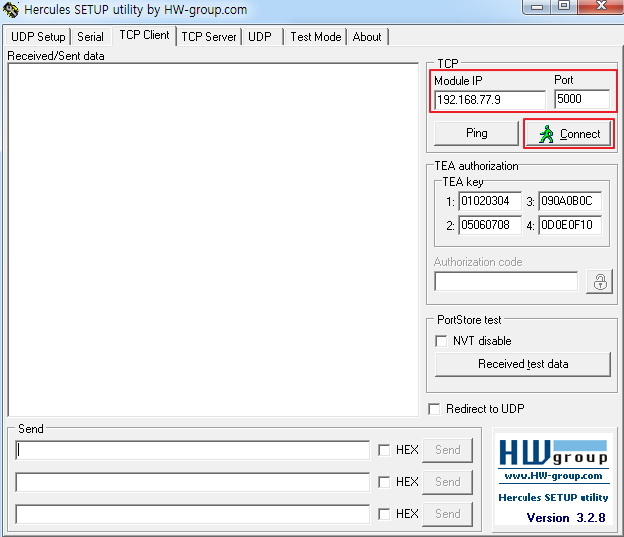Click the Received test data button

(523, 364)
